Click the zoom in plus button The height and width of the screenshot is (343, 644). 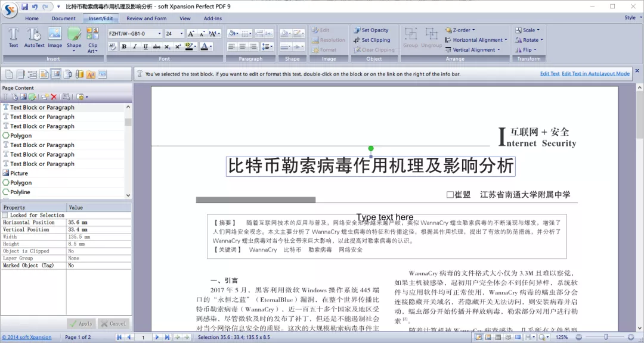tap(631, 337)
